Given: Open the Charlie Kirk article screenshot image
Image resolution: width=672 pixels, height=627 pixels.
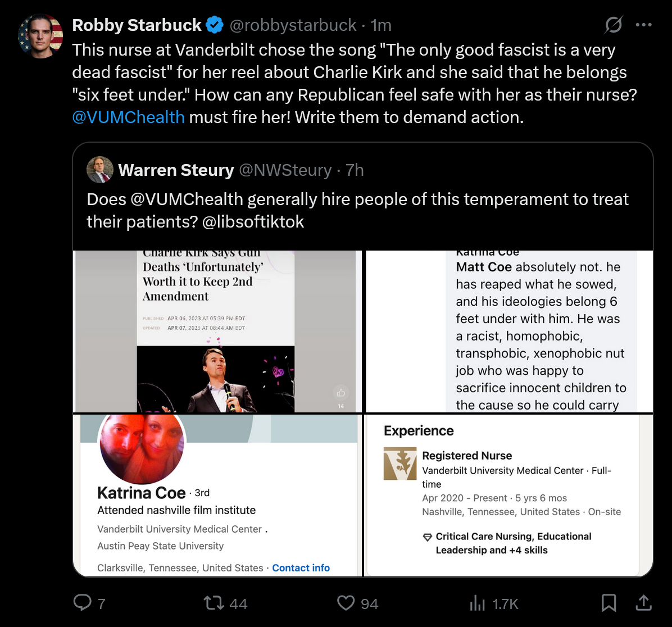Looking at the screenshot, I should pyautogui.click(x=215, y=331).
